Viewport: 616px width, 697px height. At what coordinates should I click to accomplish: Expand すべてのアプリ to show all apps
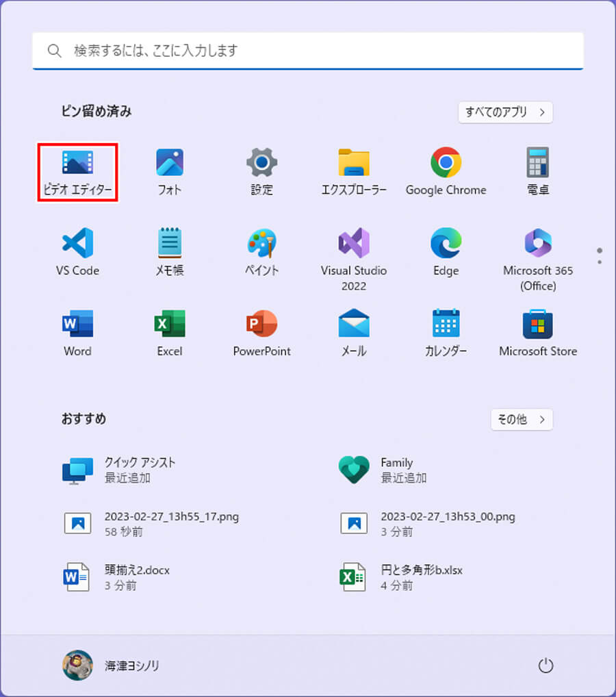click(x=505, y=112)
